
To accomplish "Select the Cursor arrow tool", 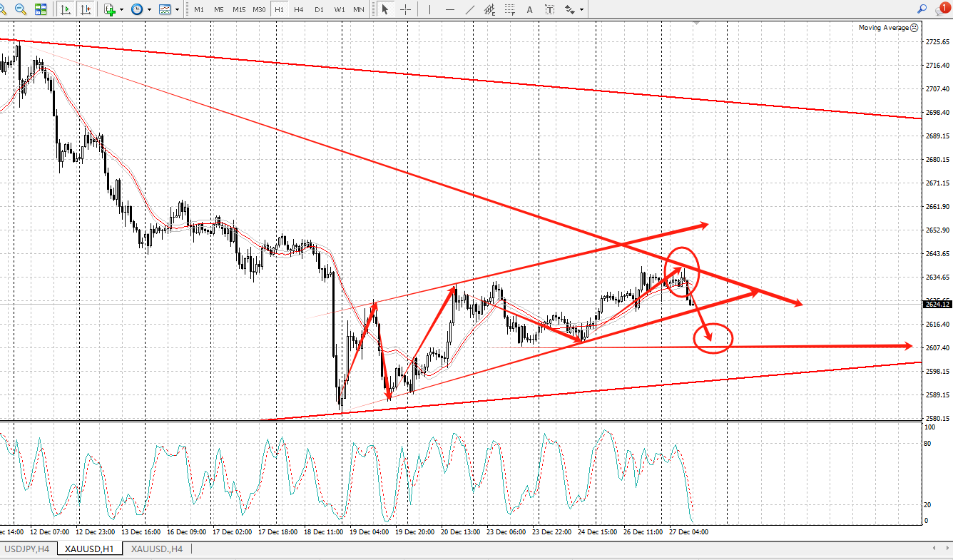I will [385, 9].
